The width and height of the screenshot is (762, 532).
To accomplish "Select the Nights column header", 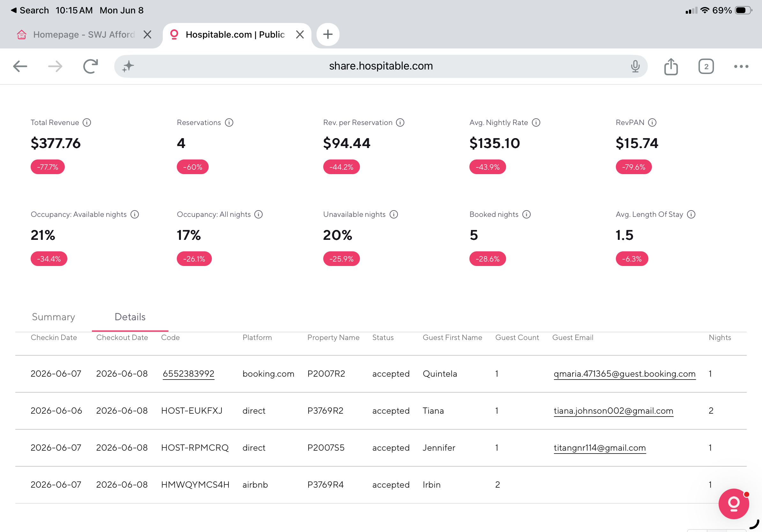I will 720,337.
